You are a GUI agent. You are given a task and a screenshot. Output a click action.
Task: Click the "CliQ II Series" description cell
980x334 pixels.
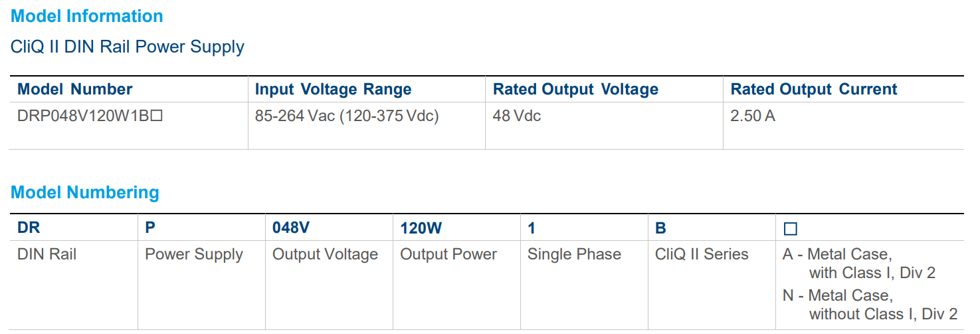click(x=702, y=254)
